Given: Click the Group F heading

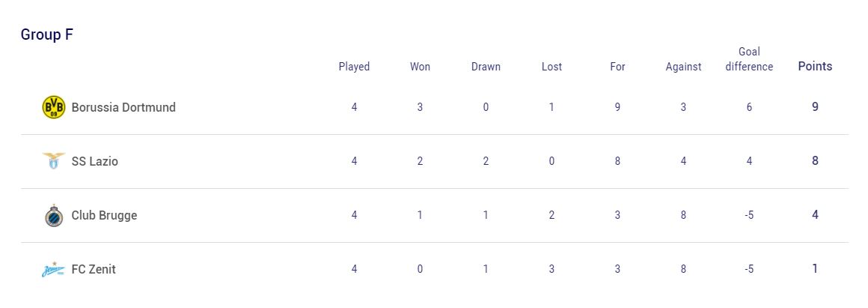Looking at the screenshot, I should coord(47,34).
